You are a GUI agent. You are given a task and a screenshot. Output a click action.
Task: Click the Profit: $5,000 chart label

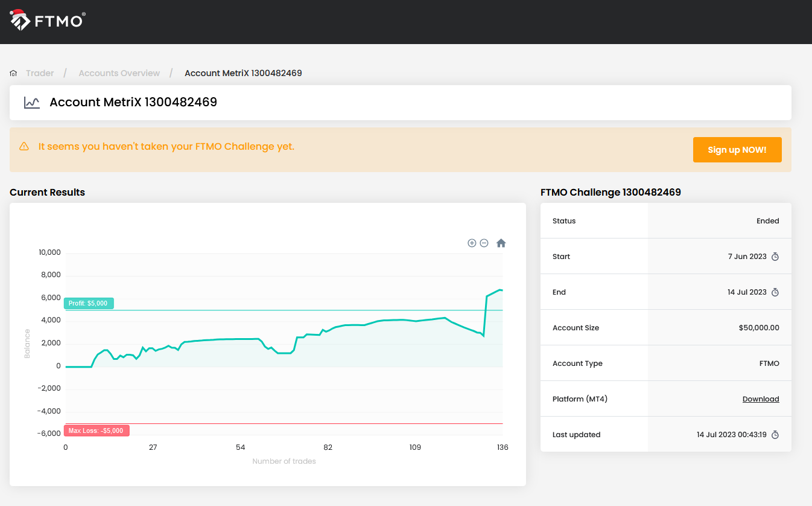pyautogui.click(x=88, y=303)
